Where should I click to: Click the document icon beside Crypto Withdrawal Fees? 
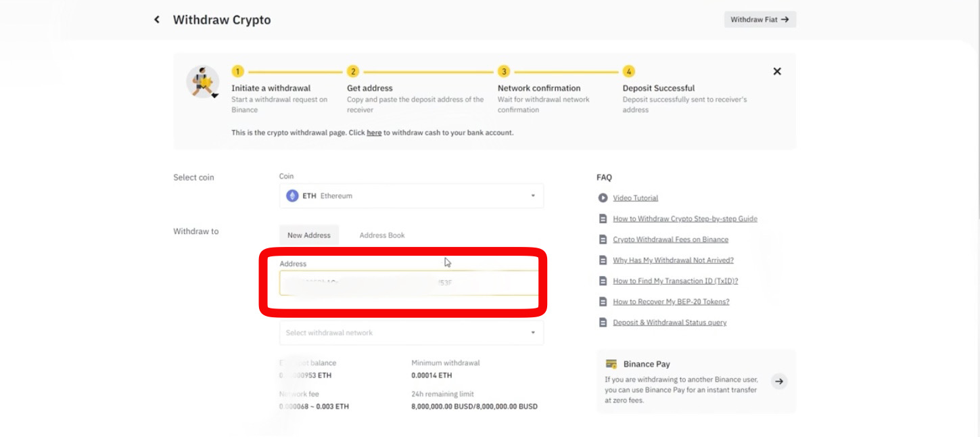click(604, 239)
